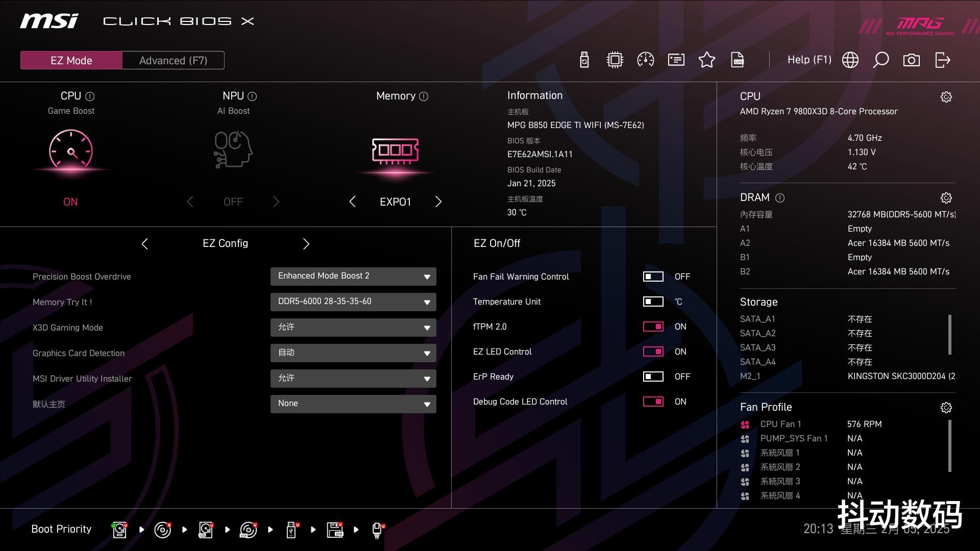This screenshot has height=551, width=980.
Task: Open DRAM settings gear
Action: click(946, 198)
